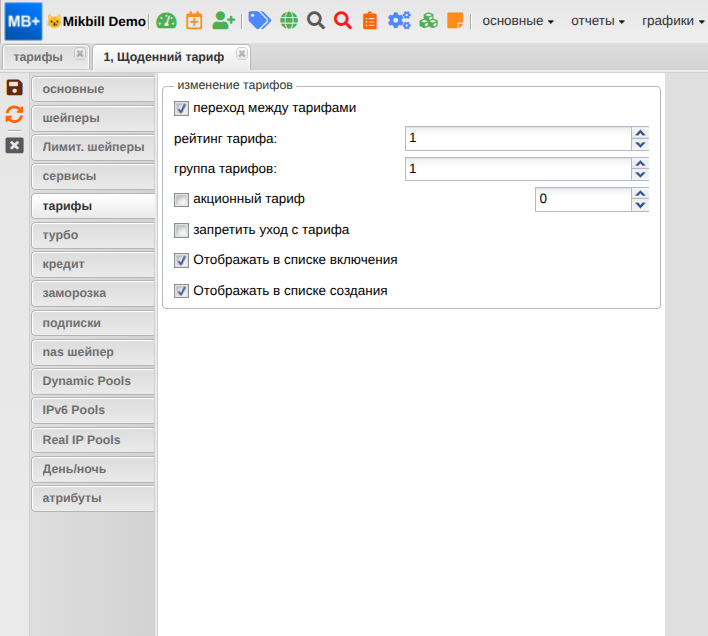Click the save floppy disk icon

14,88
